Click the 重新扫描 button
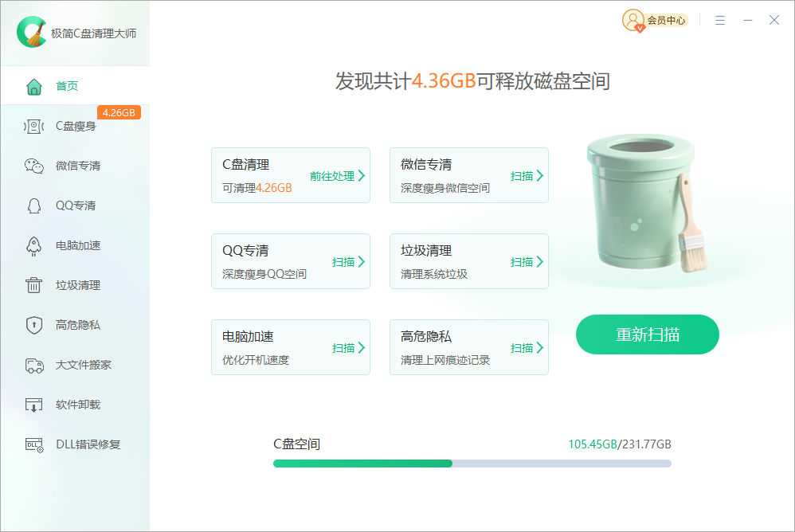 (648, 334)
